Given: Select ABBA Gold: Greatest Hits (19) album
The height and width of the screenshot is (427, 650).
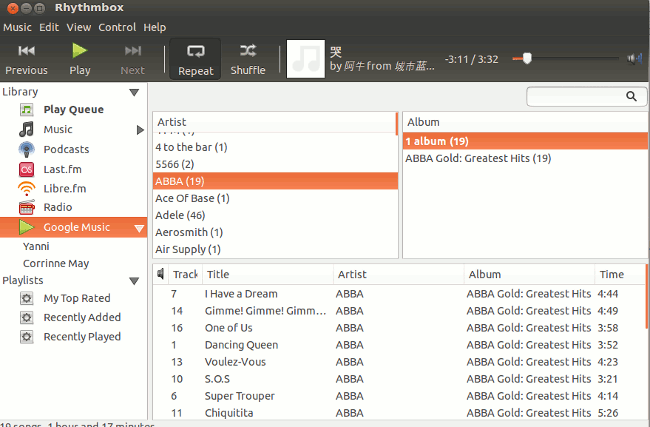Looking at the screenshot, I should coord(525,158).
